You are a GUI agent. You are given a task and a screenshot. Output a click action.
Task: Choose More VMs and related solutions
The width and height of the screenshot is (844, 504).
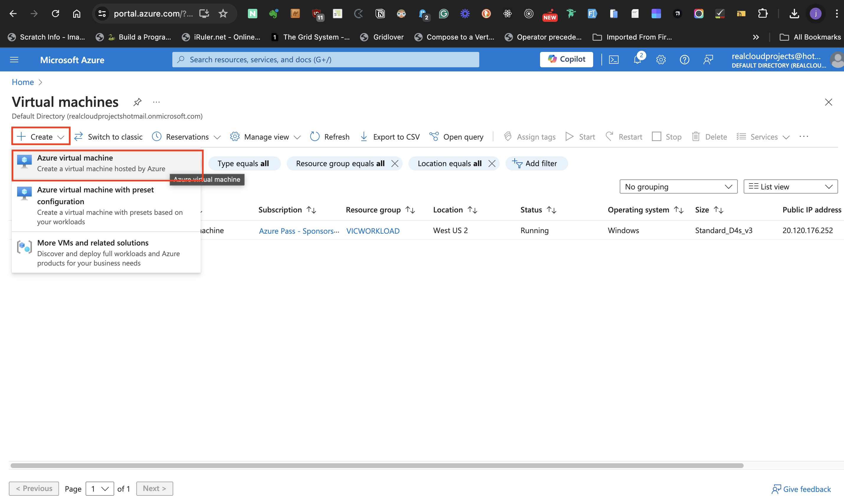coord(93,243)
